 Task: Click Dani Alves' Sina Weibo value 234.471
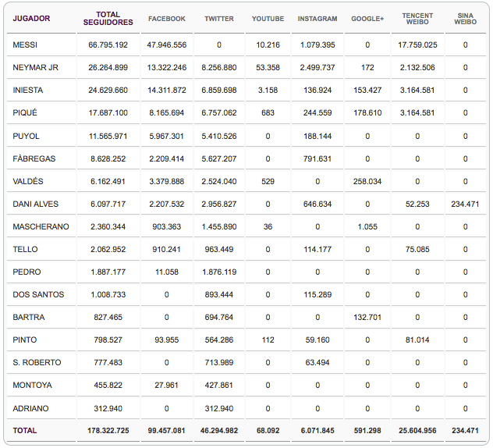465,204
